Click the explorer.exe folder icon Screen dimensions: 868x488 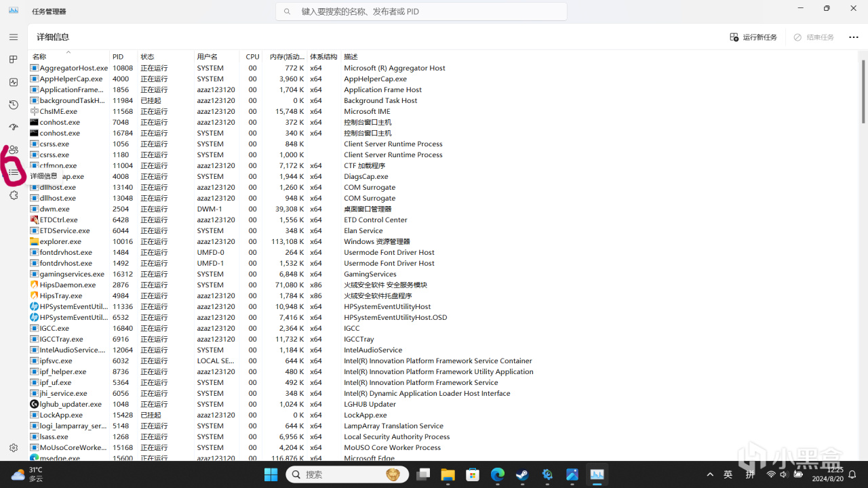tap(34, 241)
